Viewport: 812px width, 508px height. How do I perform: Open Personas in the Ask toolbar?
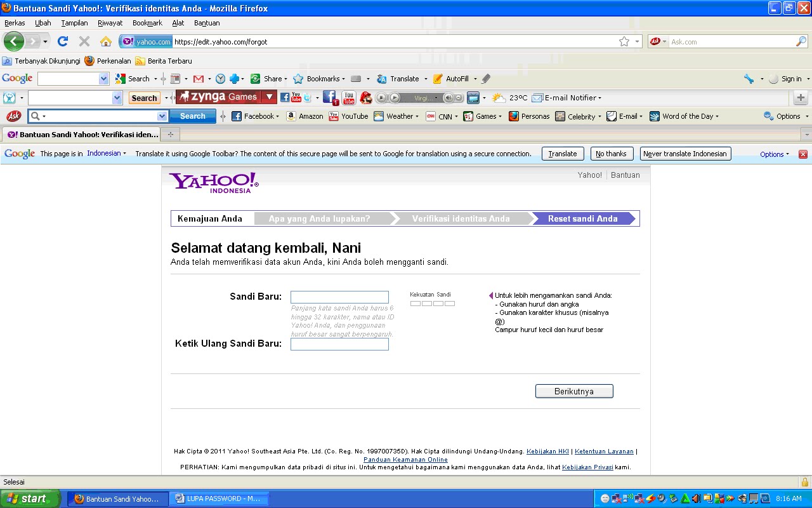pos(529,116)
